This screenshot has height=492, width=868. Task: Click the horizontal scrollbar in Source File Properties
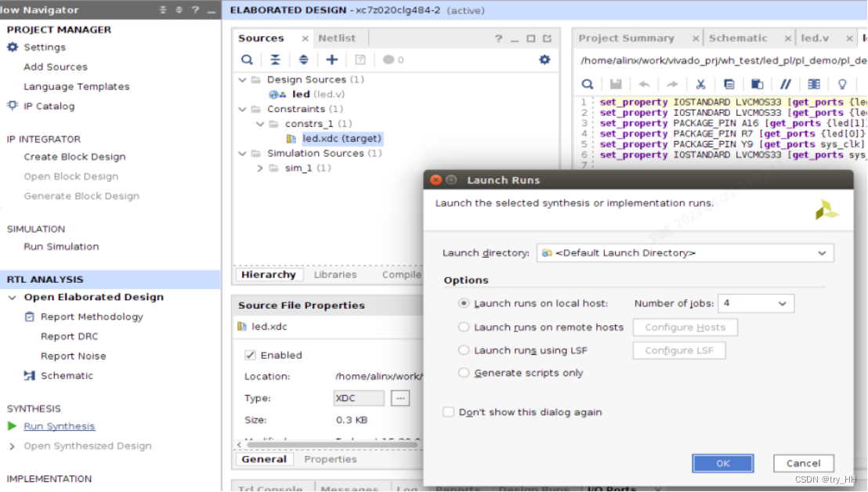coord(332,444)
